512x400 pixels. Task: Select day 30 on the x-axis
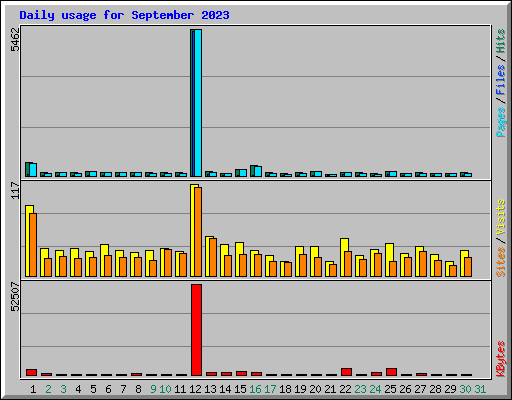point(465,389)
